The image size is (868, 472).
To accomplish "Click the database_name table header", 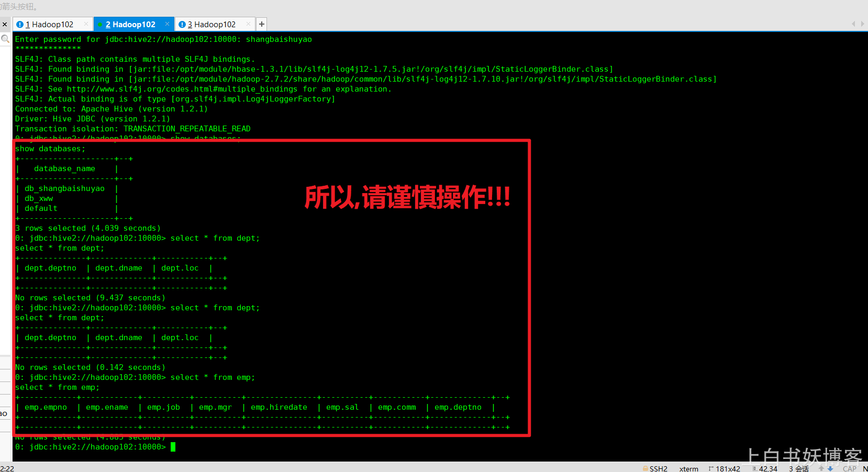I will (64, 168).
